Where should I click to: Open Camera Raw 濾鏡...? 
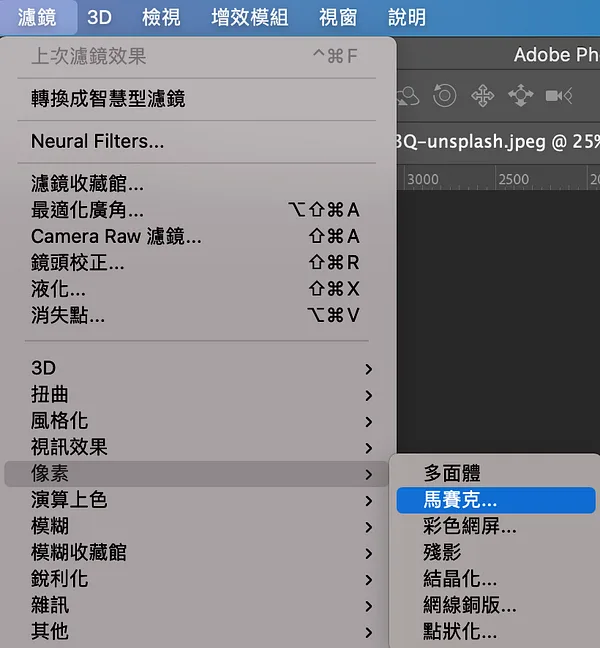(x=196, y=236)
